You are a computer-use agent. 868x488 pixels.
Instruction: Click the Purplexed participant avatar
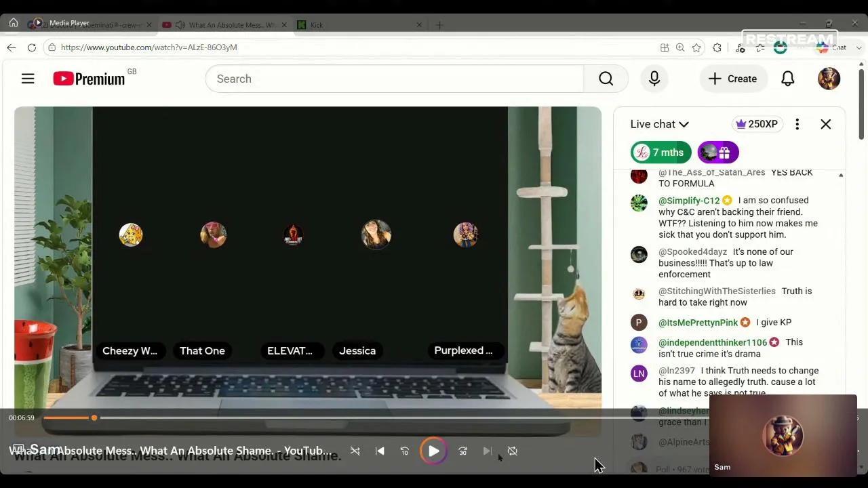465,235
